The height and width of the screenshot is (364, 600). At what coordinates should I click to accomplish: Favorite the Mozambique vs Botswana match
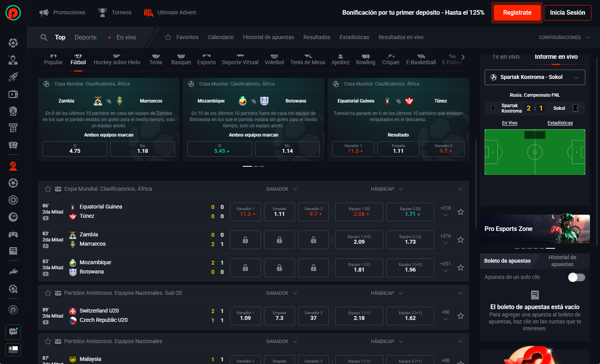point(461,268)
